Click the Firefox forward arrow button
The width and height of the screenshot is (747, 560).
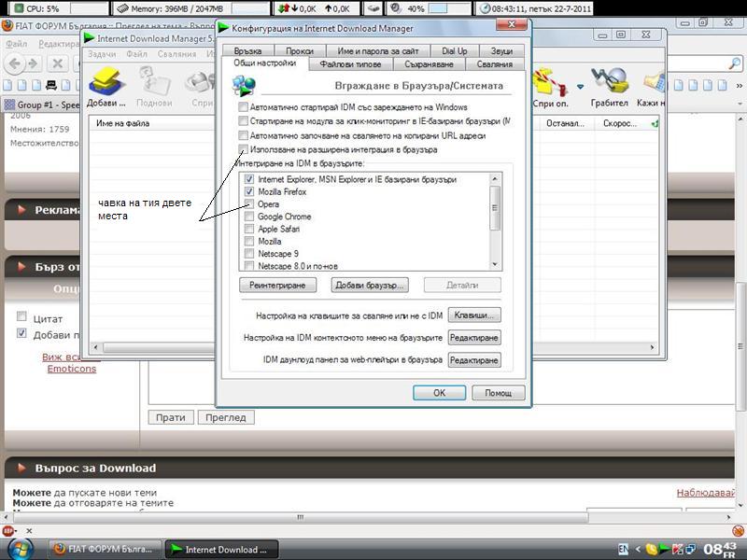click(33, 63)
